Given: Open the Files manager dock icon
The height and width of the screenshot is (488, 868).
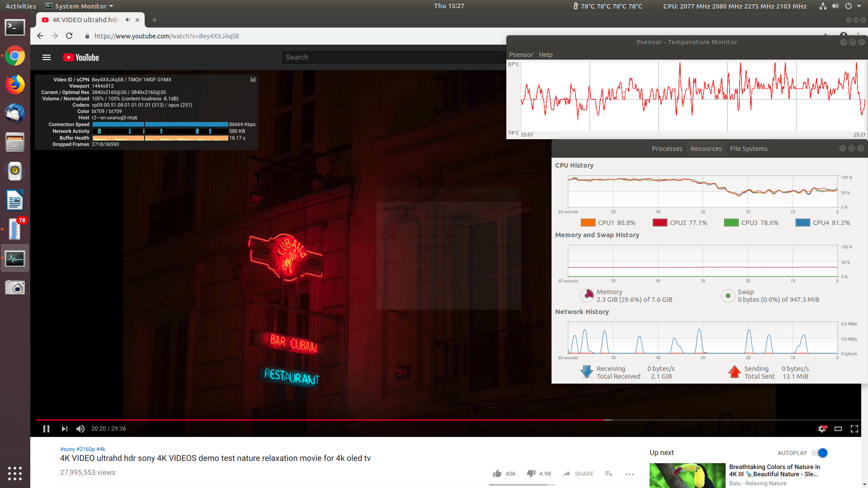Looking at the screenshot, I should [15, 142].
